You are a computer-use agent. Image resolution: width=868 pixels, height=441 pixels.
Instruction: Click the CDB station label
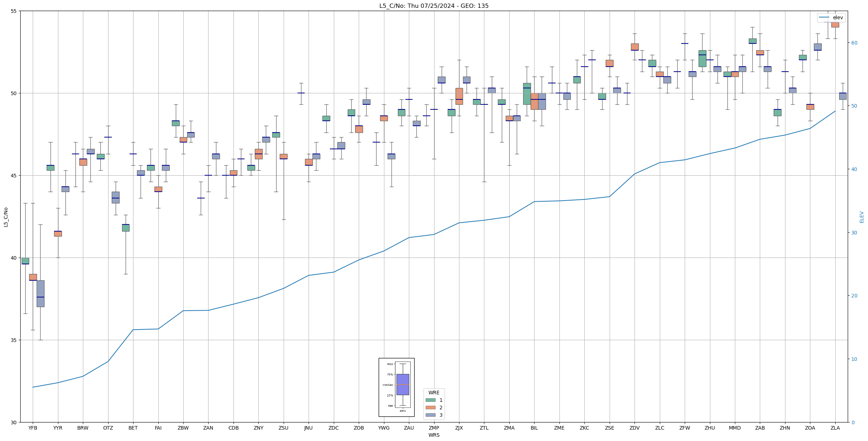[233, 428]
